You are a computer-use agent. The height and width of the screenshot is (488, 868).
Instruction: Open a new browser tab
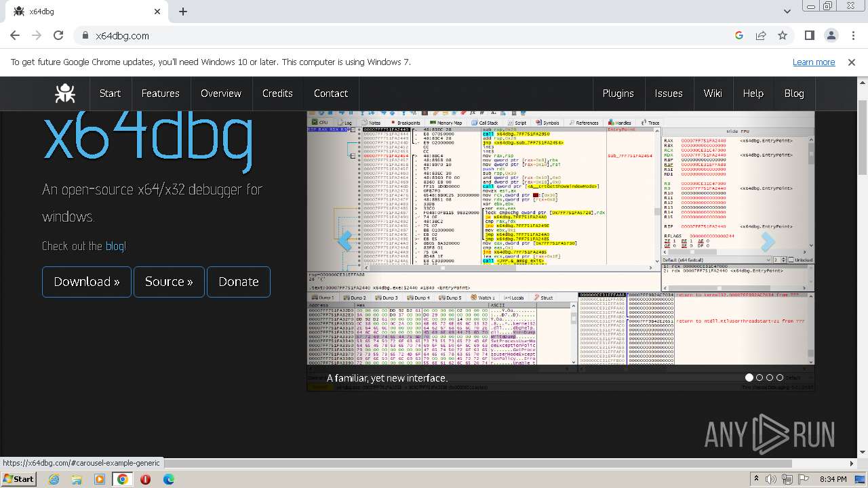pos(183,12)
